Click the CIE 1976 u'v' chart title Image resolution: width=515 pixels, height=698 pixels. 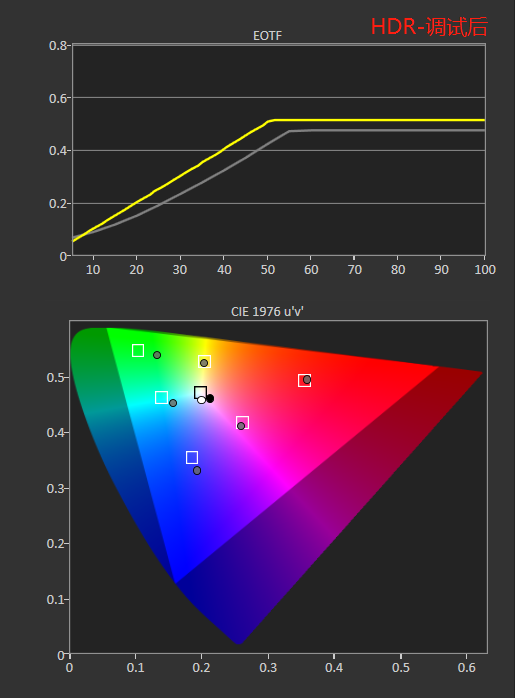click(x=267, y=312)
